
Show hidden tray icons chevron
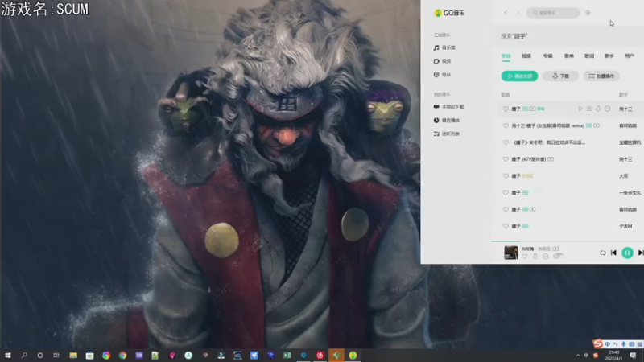(x=578, y=355)
